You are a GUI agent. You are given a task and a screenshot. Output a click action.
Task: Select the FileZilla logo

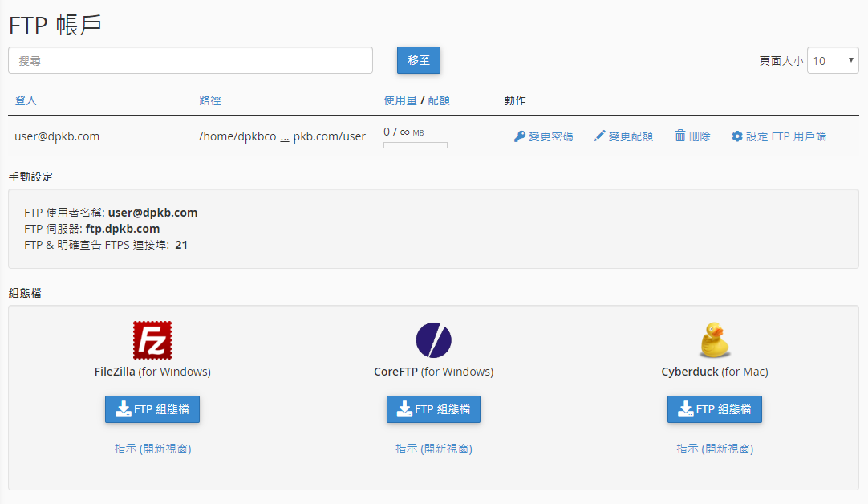(x=152, y=339)
